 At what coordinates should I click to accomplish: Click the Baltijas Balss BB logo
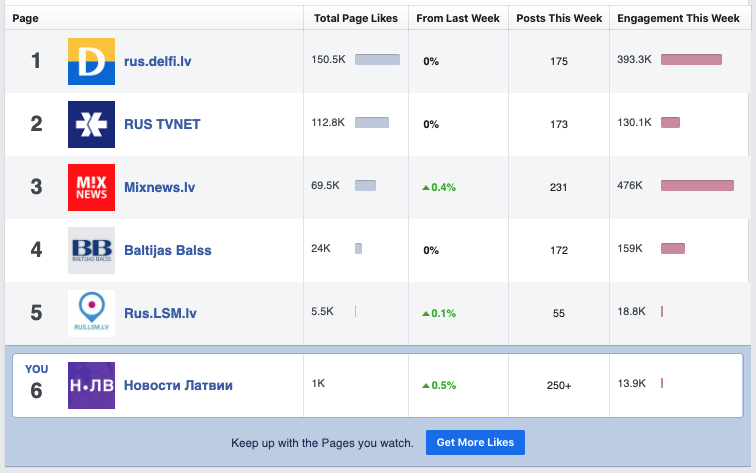pyautogui.click(x=91, y=250)
